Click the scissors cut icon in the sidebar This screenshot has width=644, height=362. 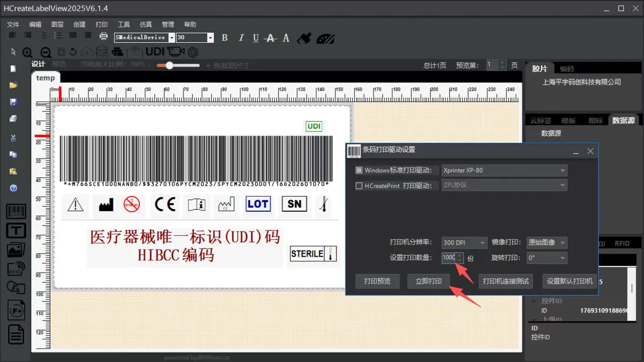pos(13,138)
